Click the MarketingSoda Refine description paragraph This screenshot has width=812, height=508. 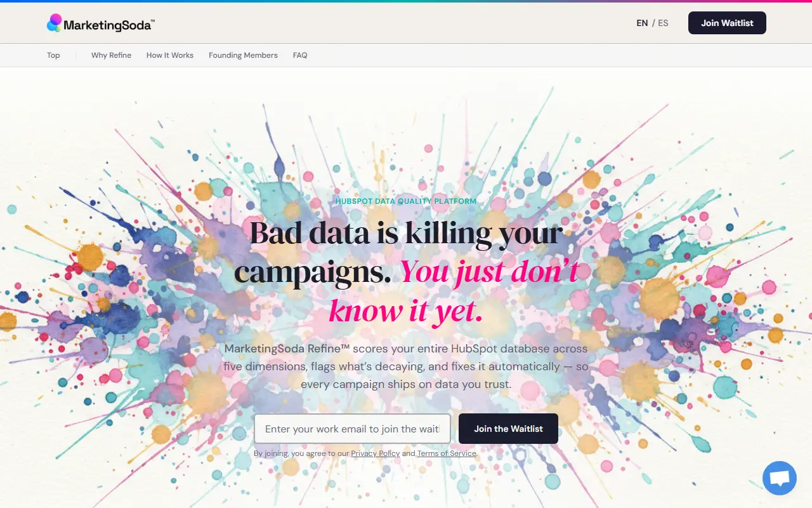(x=406, y=366)
